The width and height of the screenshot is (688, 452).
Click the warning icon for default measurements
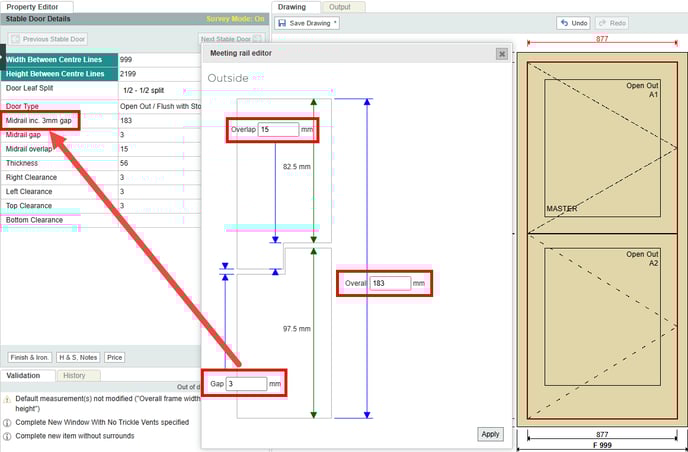pos(7,400)
